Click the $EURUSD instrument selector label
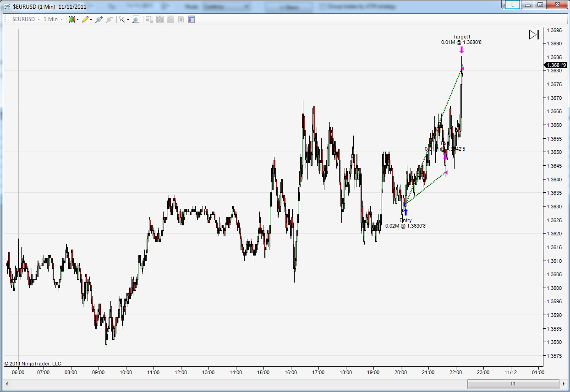 click(23, 19)
